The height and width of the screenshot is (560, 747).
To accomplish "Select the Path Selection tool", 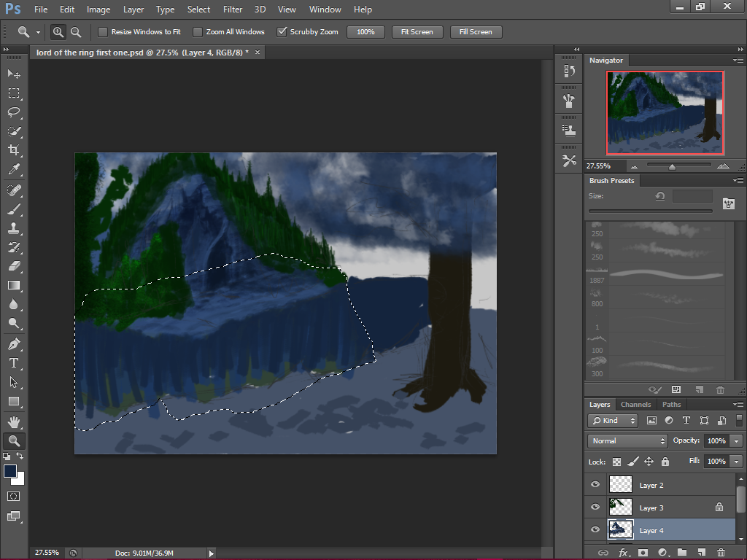I will [14, 382].
